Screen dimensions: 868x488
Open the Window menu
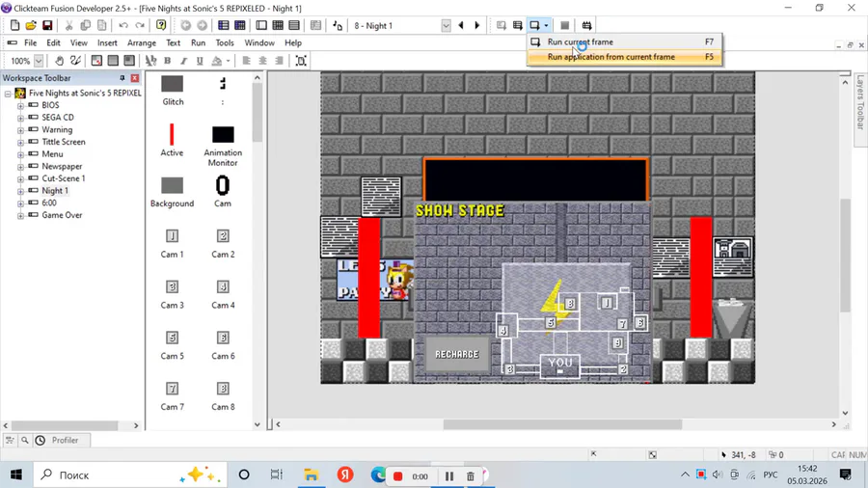pos(259,42)
